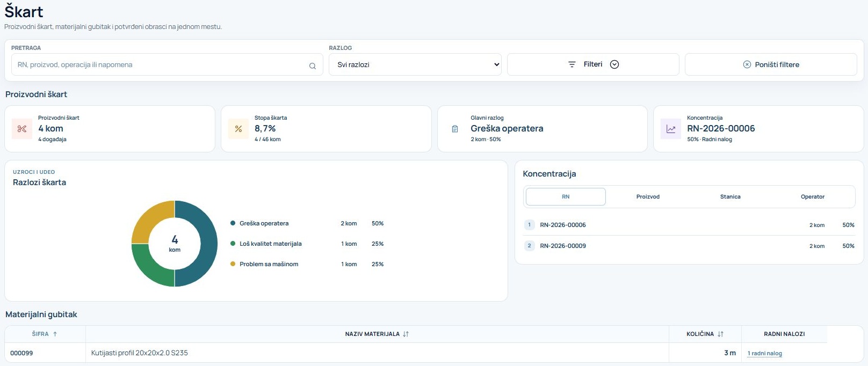This screenshot has width=868, height=366.
Task: Click the Loš kvalitet materijala legend label
Action: tap(271, 244)
